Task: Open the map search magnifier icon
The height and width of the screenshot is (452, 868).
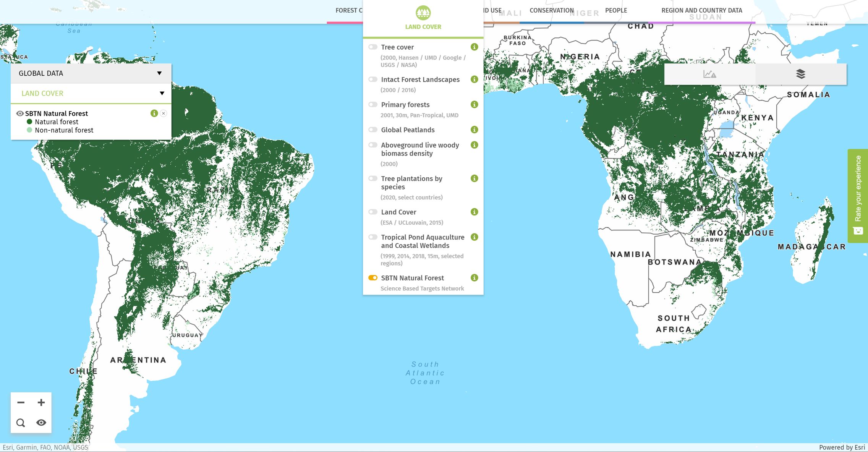Action: click(20, 423)
